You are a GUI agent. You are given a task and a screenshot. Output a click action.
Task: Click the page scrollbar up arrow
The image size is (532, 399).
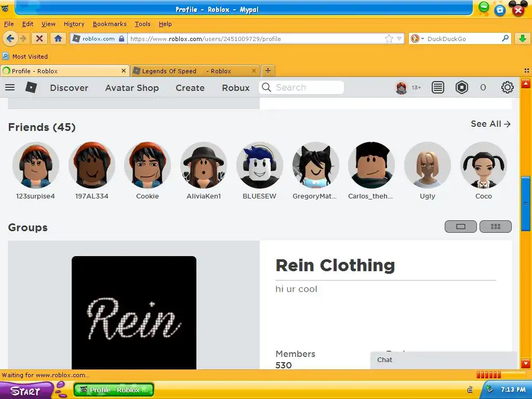tap(526, 83)
